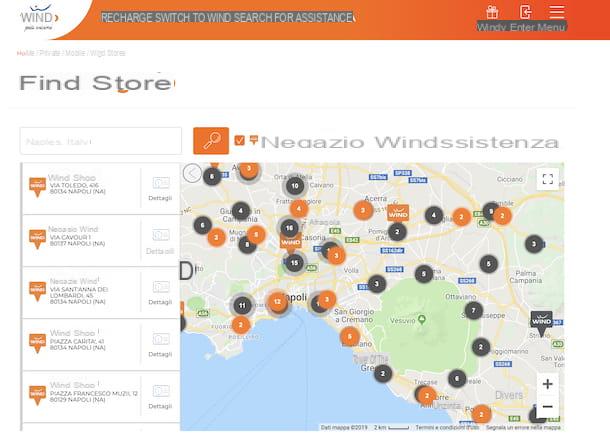Click the orange magnifier search button
Image resolution: width=610 pixels, height=446 pixels.
(211, 140)
